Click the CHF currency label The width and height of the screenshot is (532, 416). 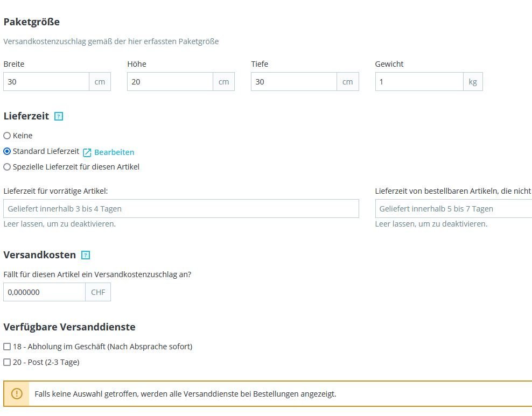pos(98,292)
